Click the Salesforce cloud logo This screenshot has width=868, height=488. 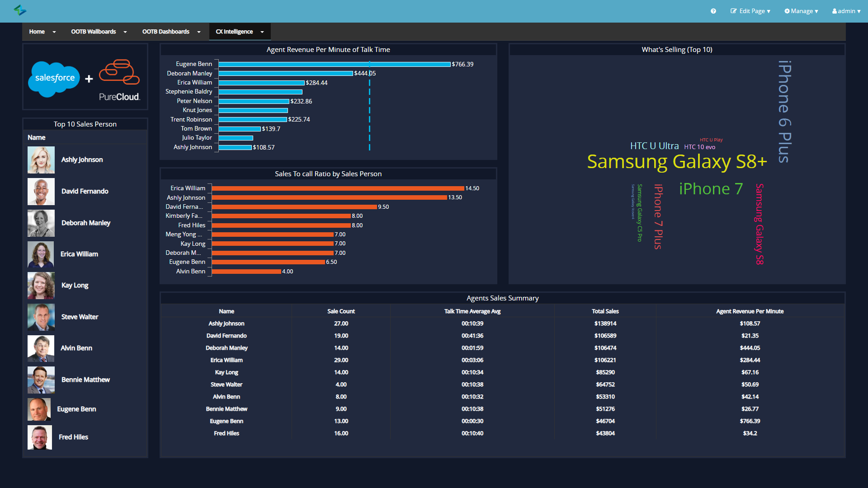tap(54, 79)
